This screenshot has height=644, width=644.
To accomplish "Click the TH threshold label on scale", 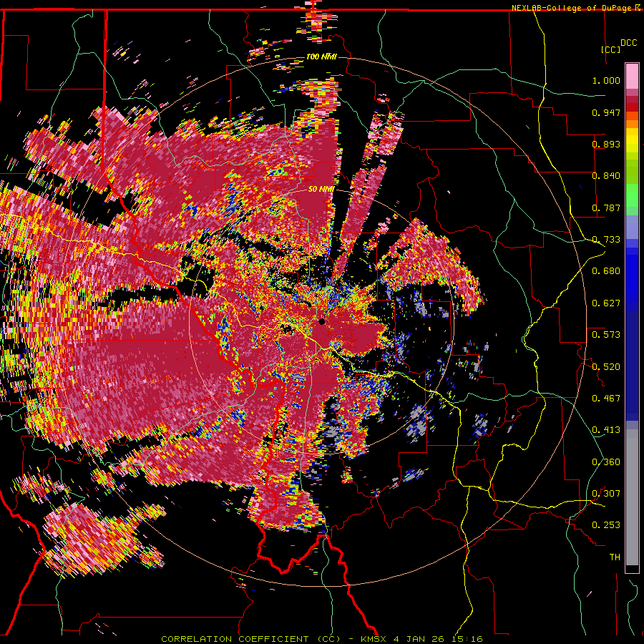I will [615, 557].
